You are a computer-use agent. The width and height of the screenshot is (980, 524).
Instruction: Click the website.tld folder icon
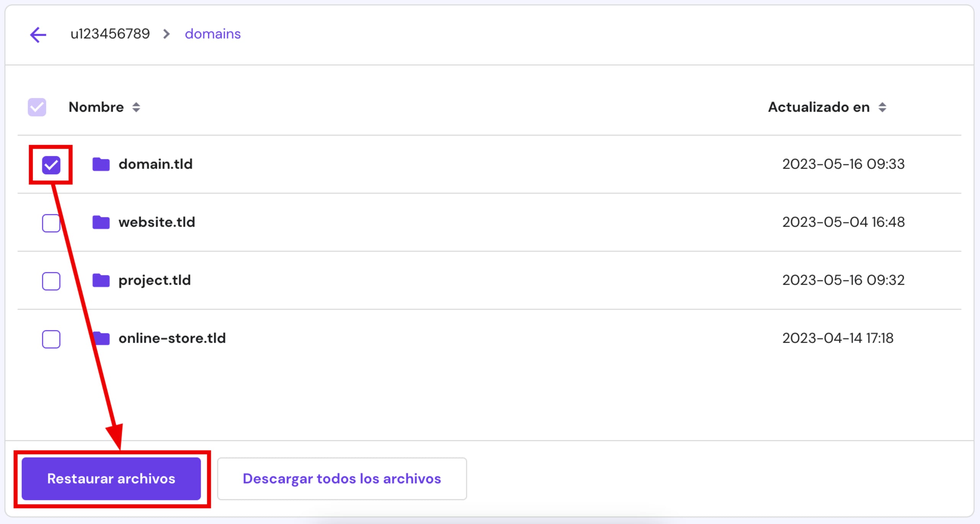[x=101, y=222]
